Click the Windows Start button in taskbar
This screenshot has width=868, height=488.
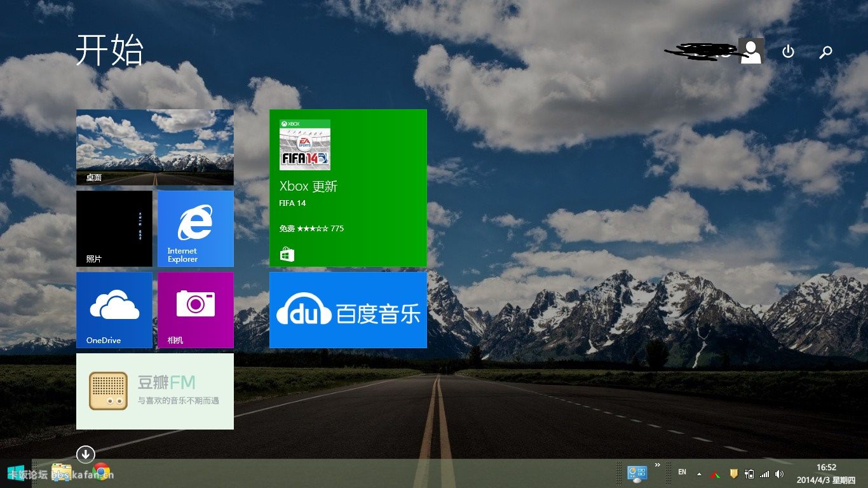[x=16, y=473]
